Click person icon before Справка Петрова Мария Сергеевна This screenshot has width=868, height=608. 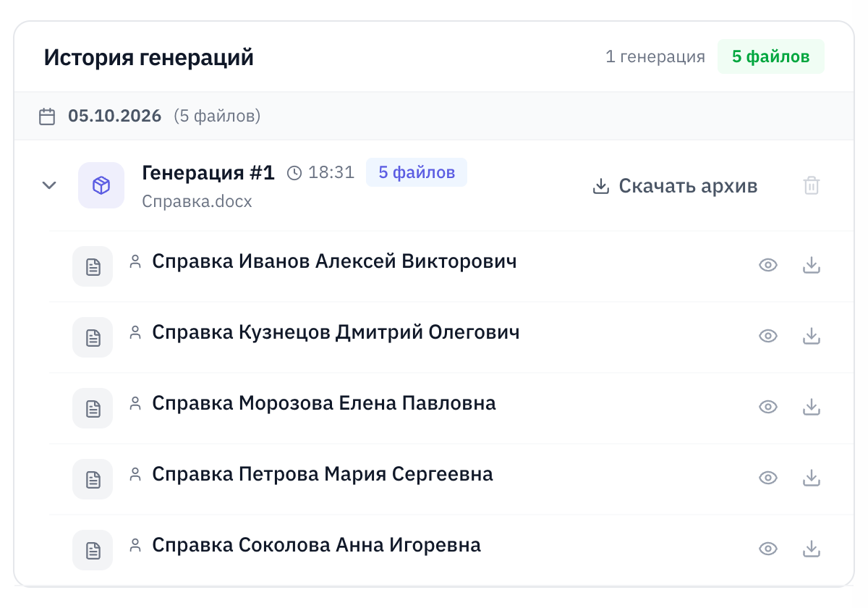[x=135, y=474]
